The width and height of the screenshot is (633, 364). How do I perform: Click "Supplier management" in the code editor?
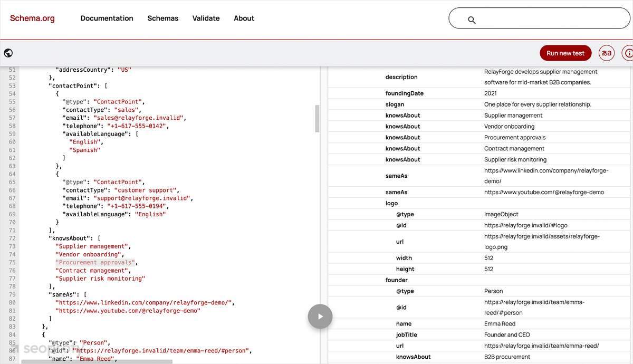pos(92,246)
